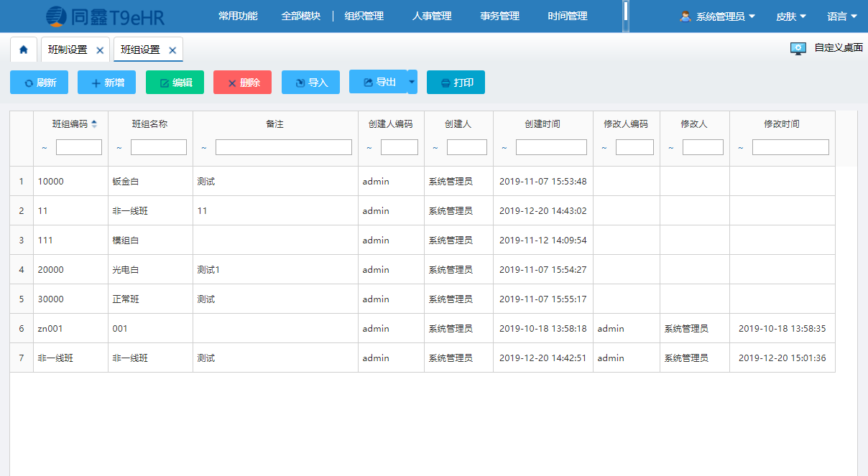Click the 编辑 edit button
The height and width of the screenshot is (476, 868).
click(x=175, y=83)
